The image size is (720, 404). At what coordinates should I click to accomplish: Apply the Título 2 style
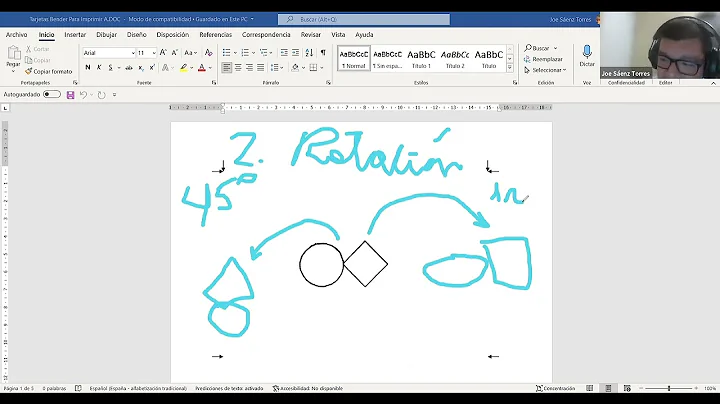455,58
